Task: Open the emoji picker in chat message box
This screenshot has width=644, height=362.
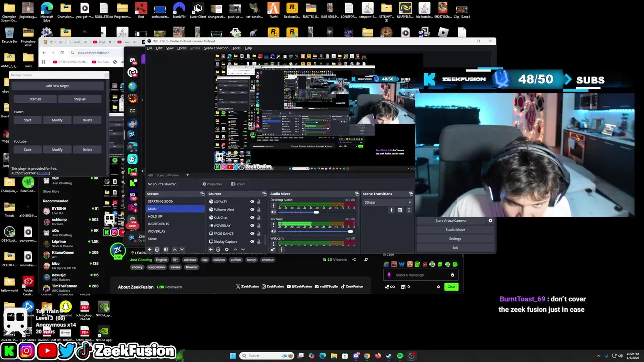Action: (x=452, y=275)
